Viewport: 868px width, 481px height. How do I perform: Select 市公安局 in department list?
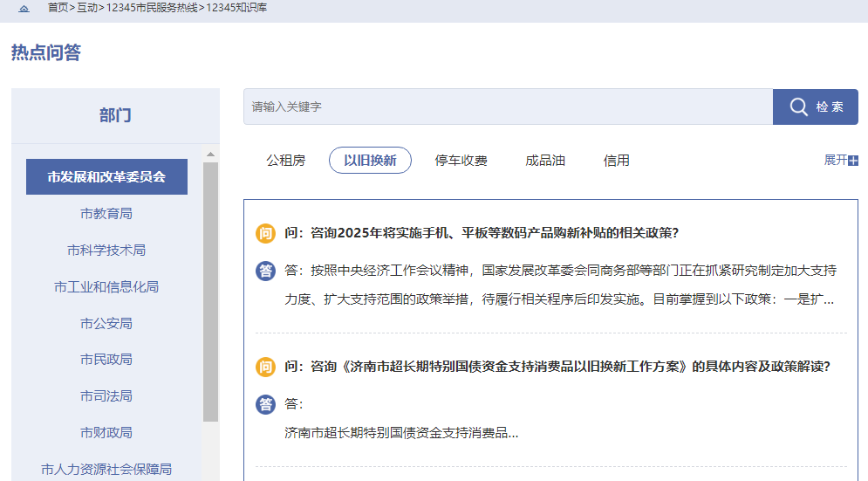106,323
